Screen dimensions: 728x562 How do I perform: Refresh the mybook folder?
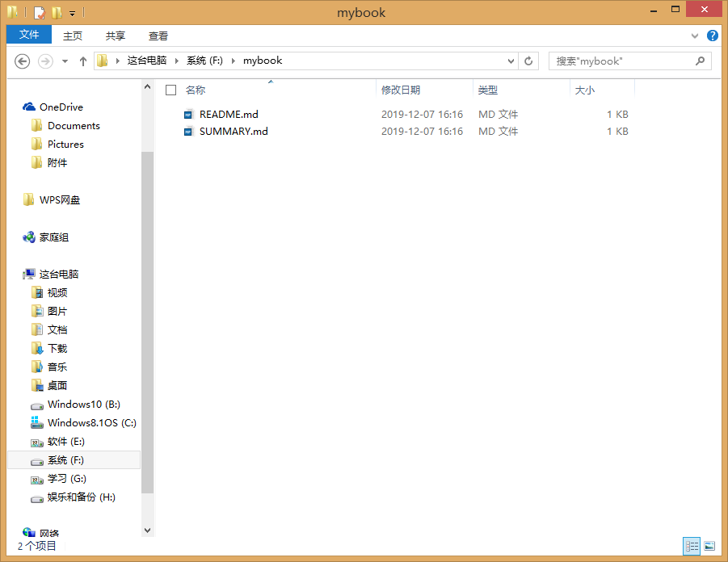tap(528, 61)
